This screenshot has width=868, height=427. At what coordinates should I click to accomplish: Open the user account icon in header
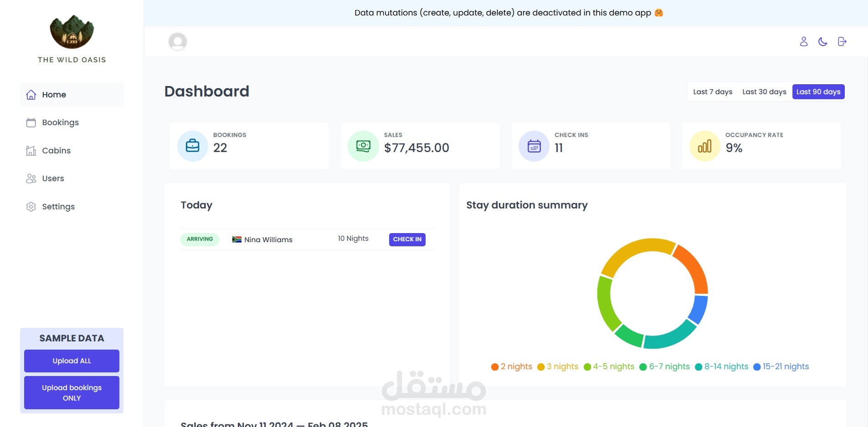[x=804, y=41]
